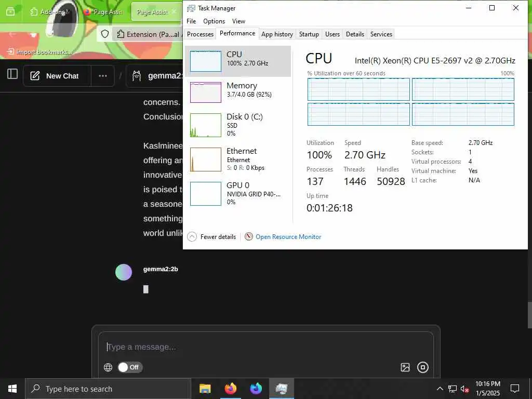Open the Task Manager View menu
The width and height of the screenshot is (532, 399).
238,21
